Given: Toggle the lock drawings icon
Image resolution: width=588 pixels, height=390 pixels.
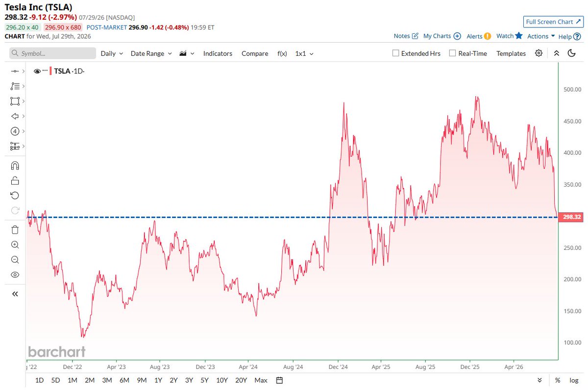Looking at the screenshot, I should 15,181.
